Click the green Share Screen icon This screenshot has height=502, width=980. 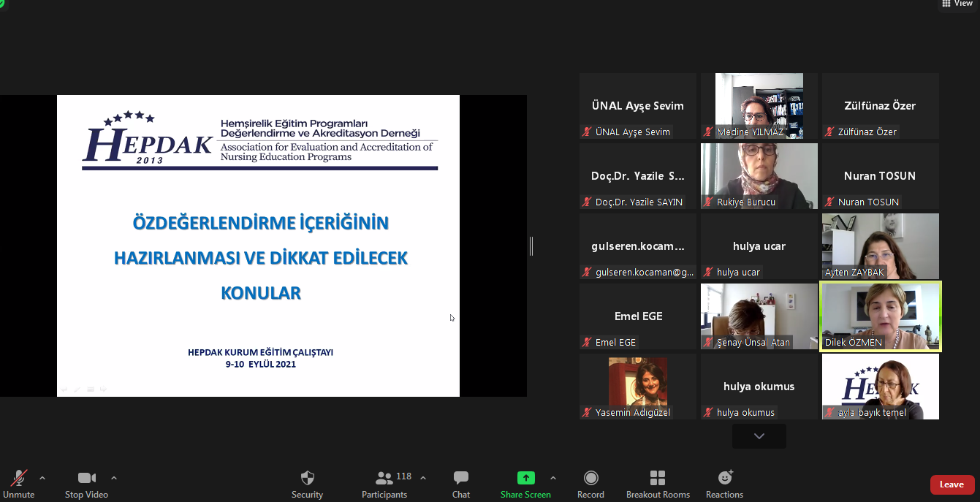pyautogui.click(x=525, y=478)
